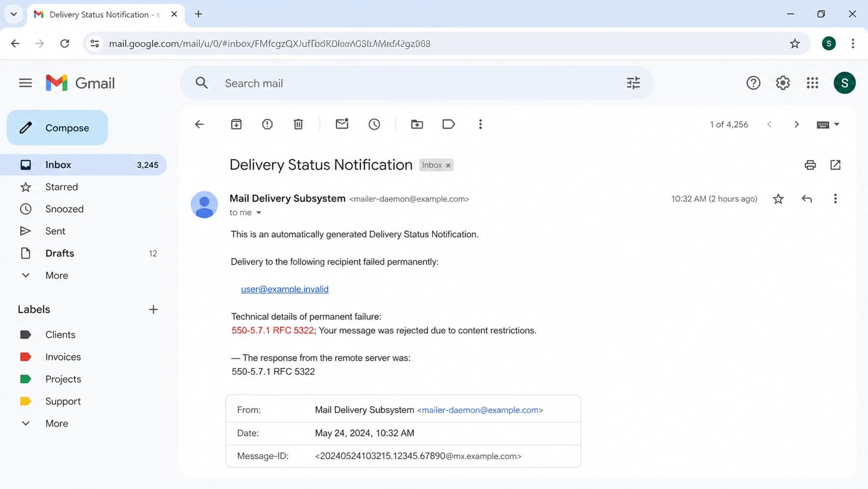868x489 pixels.
Task: Click the Gmail logo
Action: (80, 83)
